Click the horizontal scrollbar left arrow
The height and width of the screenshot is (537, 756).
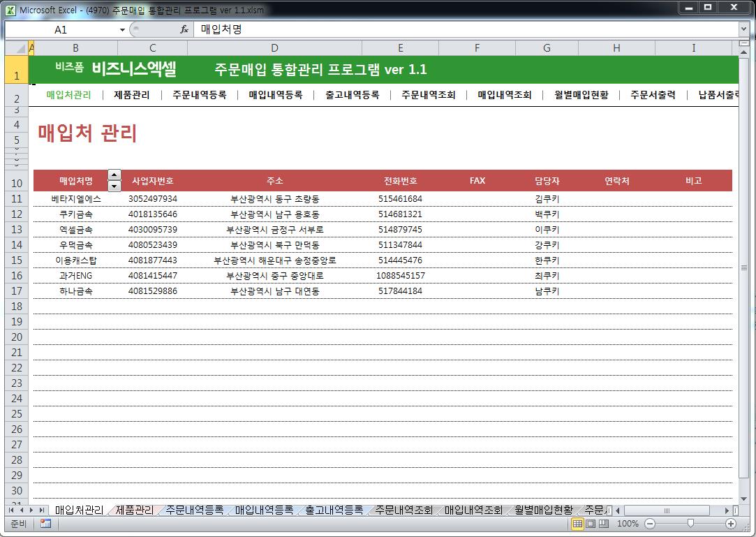click(x=618, y=510)
